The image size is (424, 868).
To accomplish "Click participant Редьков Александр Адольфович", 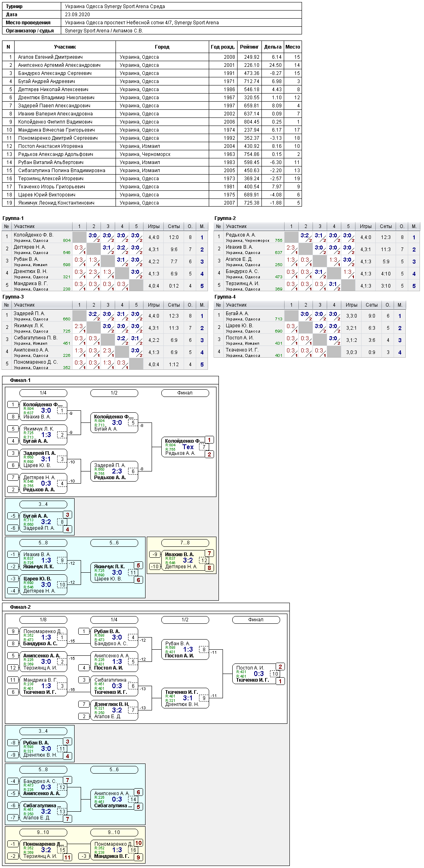I will pyautogui.click(x=56, y=154).
